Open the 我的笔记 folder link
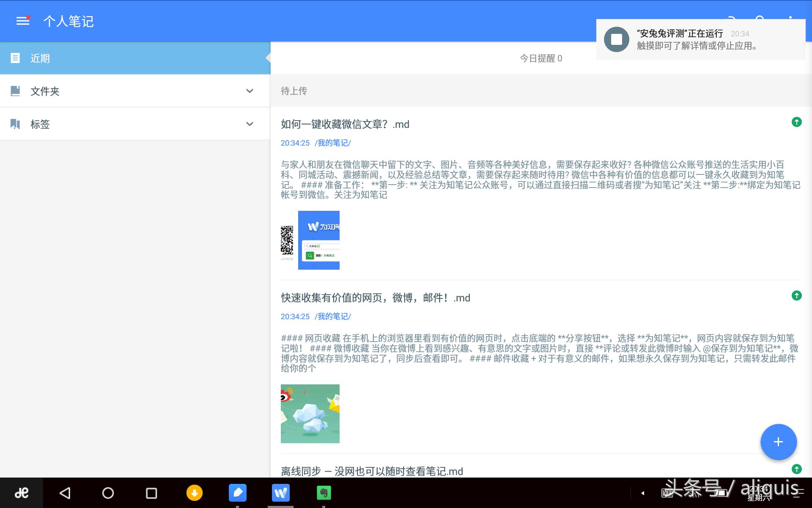812x508 pixels. (332, 143)
